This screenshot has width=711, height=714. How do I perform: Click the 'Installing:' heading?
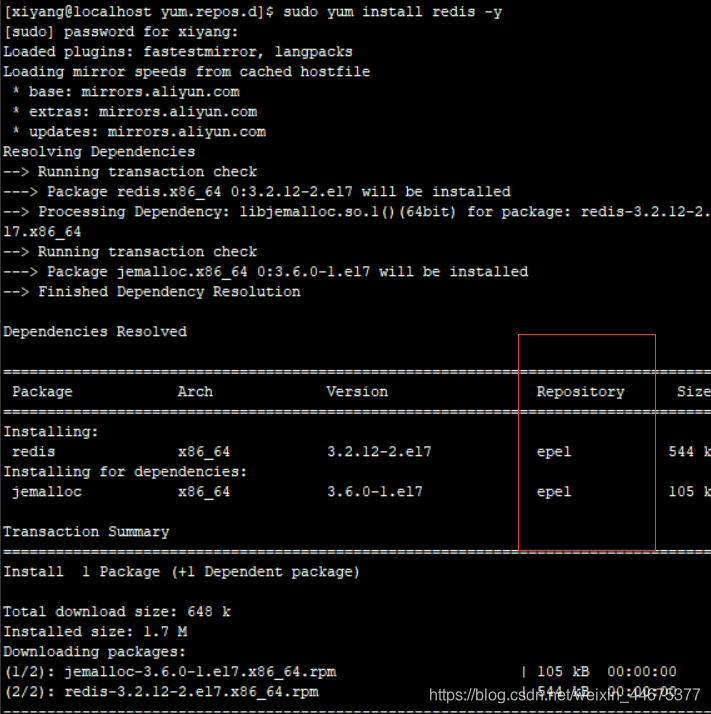click(51, 433)
